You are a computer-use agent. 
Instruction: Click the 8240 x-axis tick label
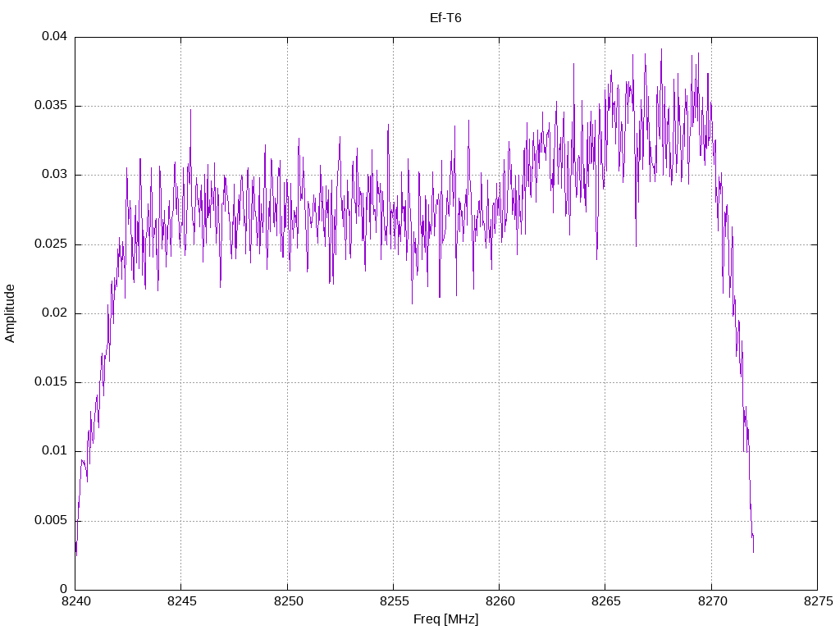[76, 601]
